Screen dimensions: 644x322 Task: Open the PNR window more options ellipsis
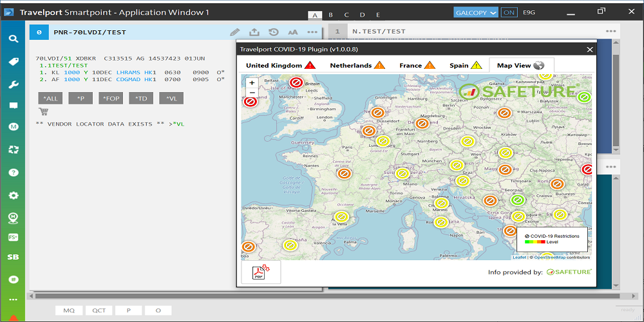312,32
